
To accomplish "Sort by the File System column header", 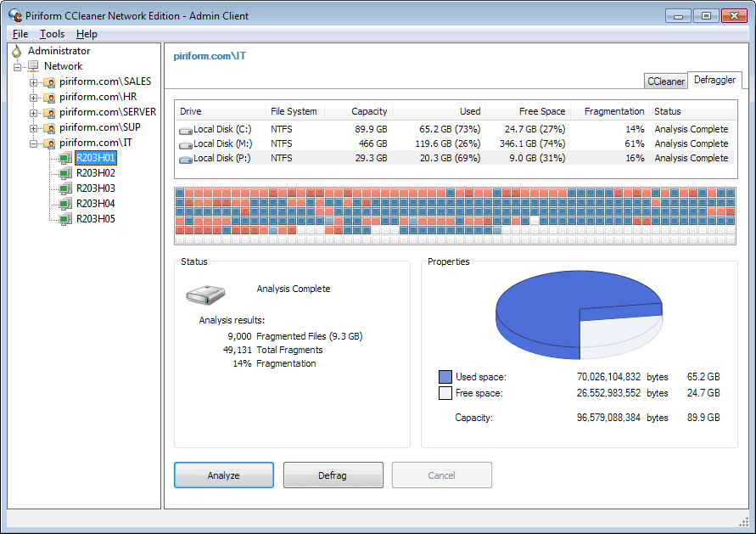I will pyautogui.click(x=295, y=111).
